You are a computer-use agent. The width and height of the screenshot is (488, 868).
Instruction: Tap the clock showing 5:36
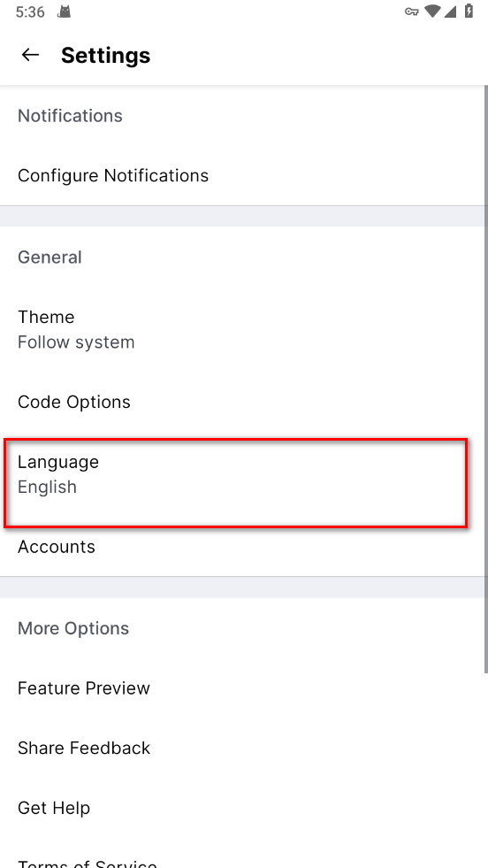(x=30, y=12)
